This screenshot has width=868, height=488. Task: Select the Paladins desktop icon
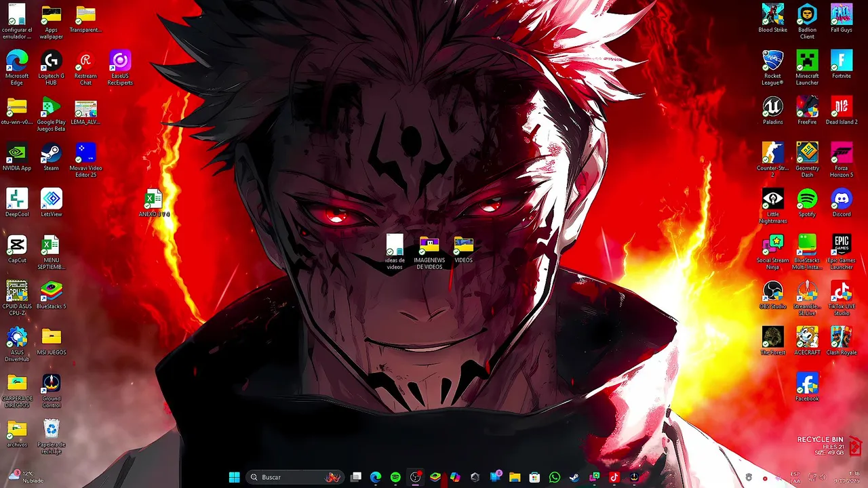pyautogui.click(x=772, y=110)
